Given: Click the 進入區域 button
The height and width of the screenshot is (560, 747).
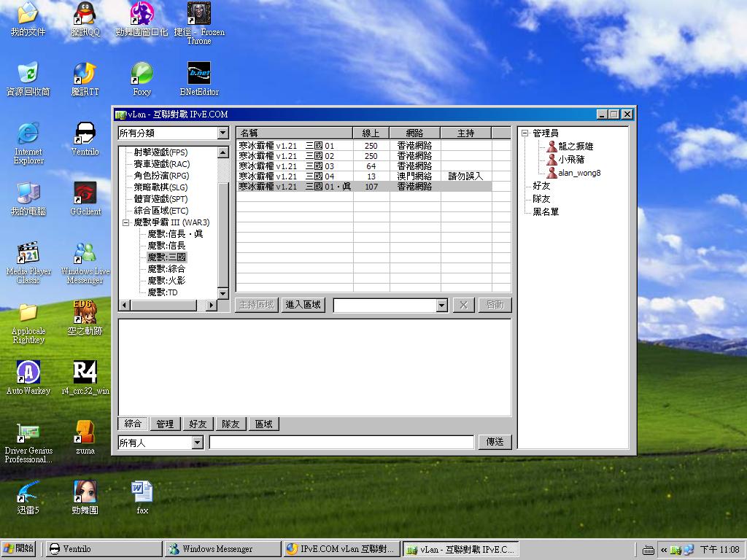Looking at the screenshot, I should click(303, 304).
